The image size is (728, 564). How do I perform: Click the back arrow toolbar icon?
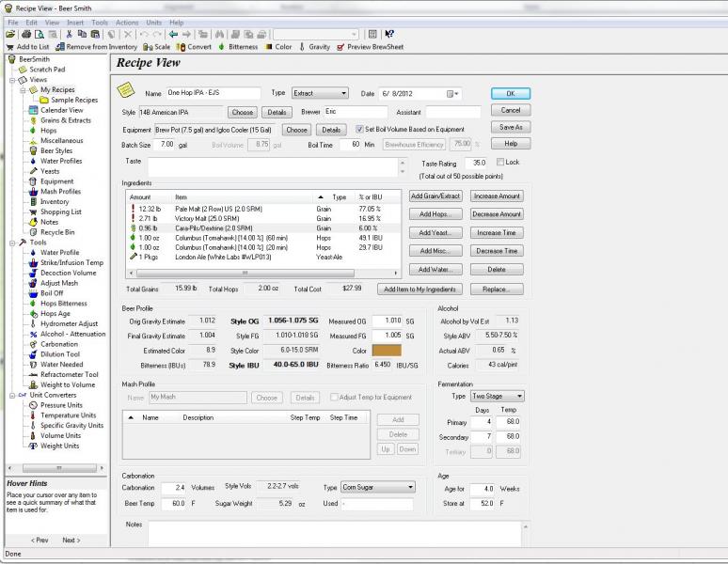click(x=173, y=35)
